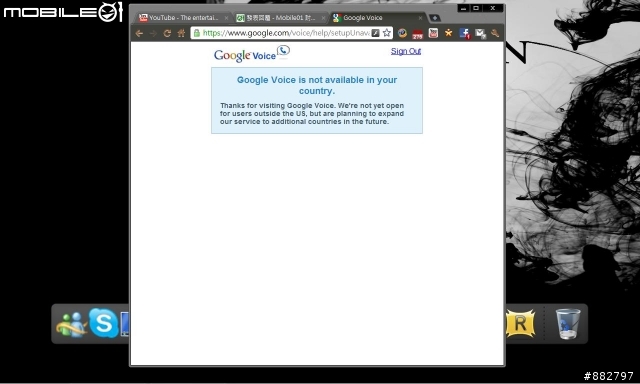The height and width of the screenshot is (384, 640).
Task: Open the yellow R app in the dock
Action: coord(520,324)
